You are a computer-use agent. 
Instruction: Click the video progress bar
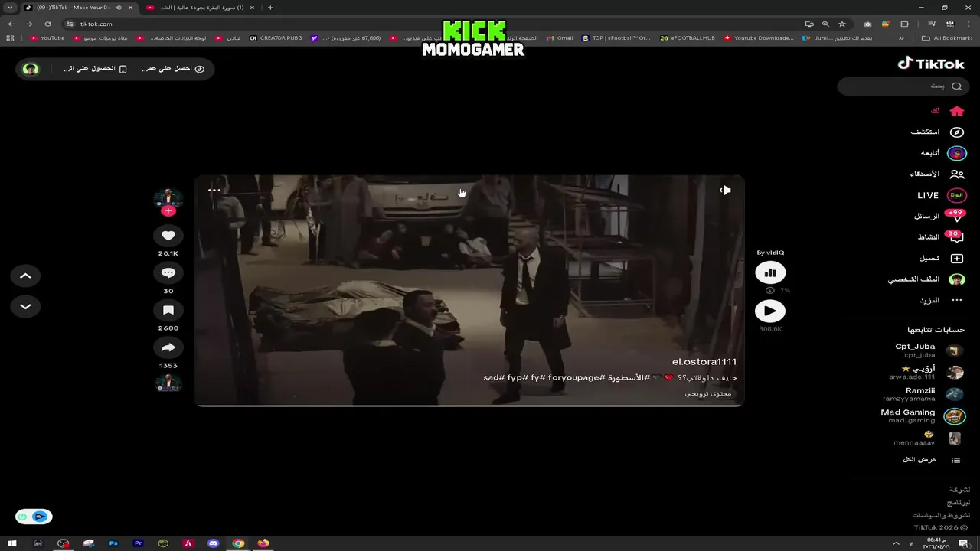pos(469,405)
